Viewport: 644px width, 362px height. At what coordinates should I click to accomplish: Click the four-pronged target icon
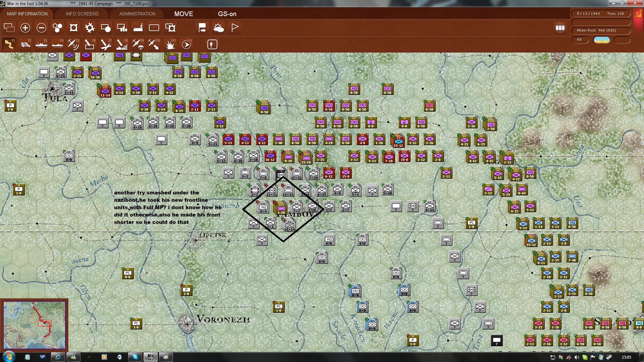point(73,28)
